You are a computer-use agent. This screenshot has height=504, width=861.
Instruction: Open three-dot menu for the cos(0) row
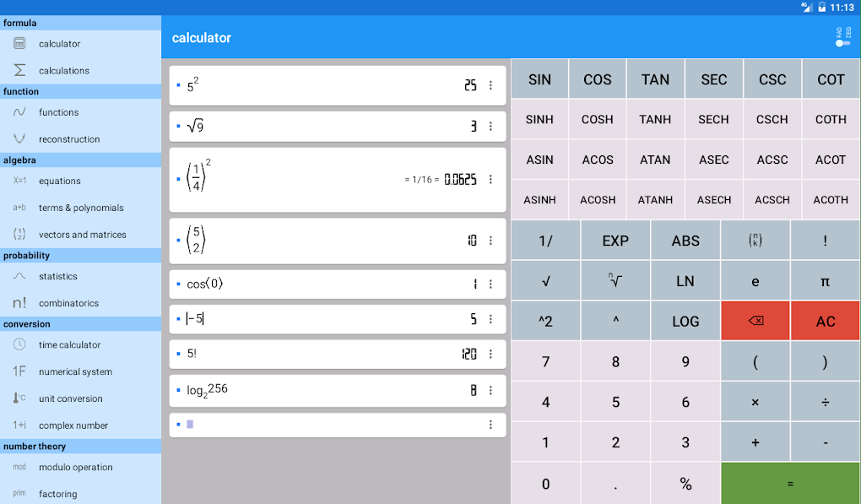(490, 285)
